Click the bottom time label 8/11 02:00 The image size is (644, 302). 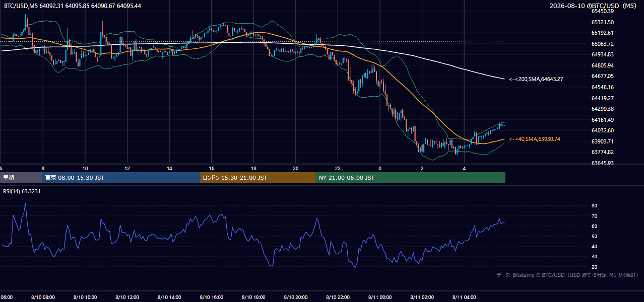coord(422,297)
